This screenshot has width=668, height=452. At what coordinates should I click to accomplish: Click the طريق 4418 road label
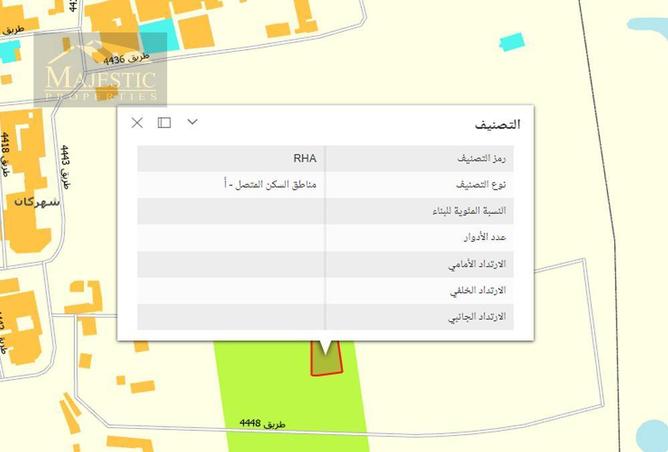tap(5, 154)
